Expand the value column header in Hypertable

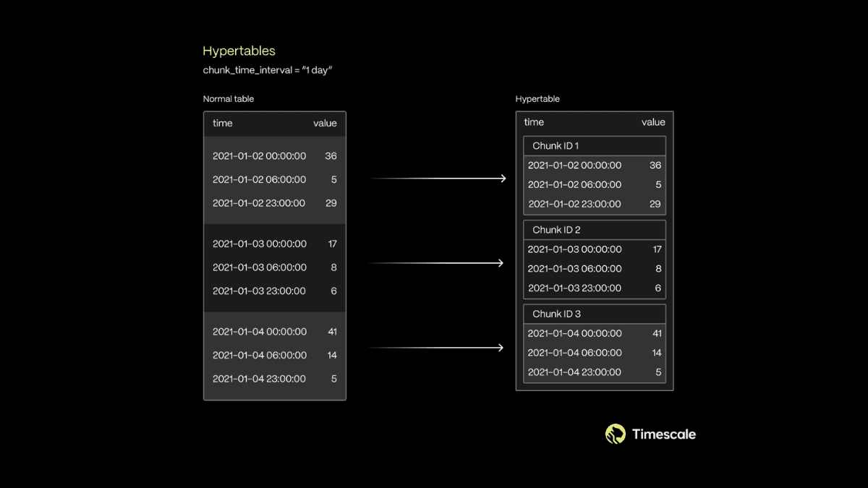pyautogui.click(x=653, y=121)
